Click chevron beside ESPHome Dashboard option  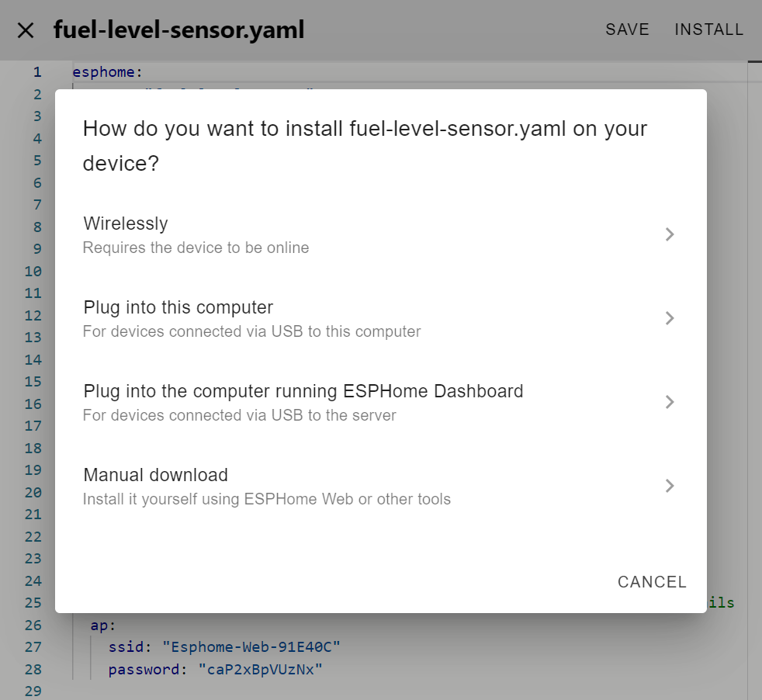tap(670, 402)
